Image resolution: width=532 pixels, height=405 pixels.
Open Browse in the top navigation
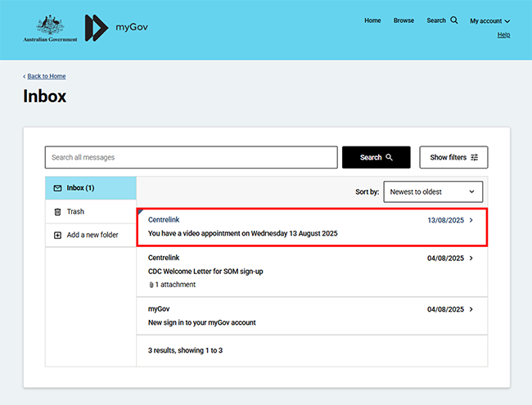(404, 20)
